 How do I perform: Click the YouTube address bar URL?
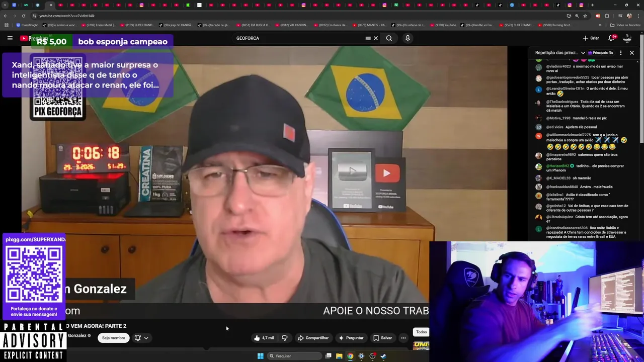[67, 16]
